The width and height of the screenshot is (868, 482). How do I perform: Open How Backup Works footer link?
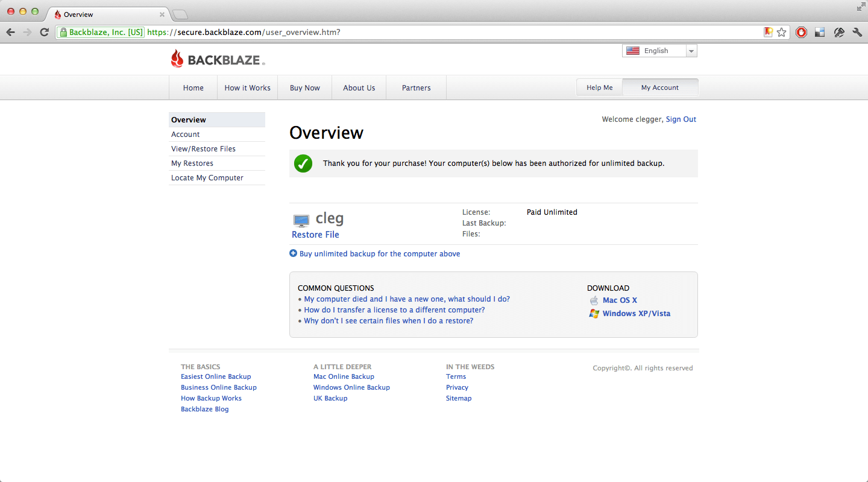click(211, 398)
